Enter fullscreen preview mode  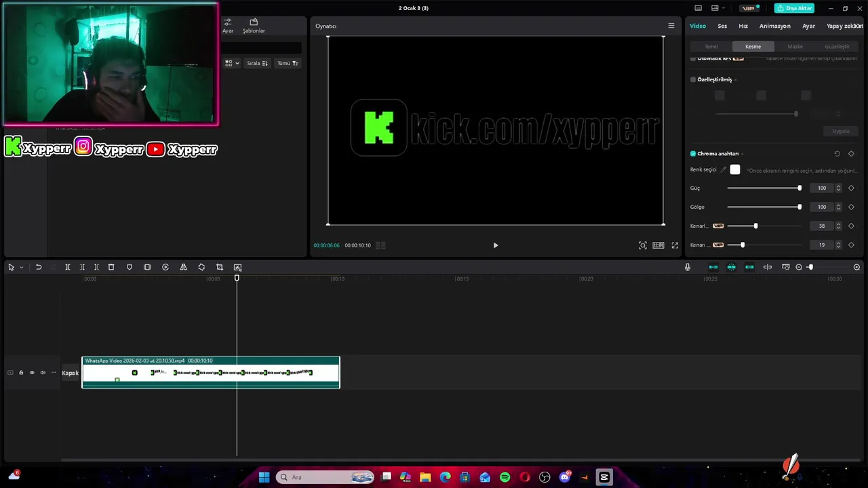click(x=675, y=245)
